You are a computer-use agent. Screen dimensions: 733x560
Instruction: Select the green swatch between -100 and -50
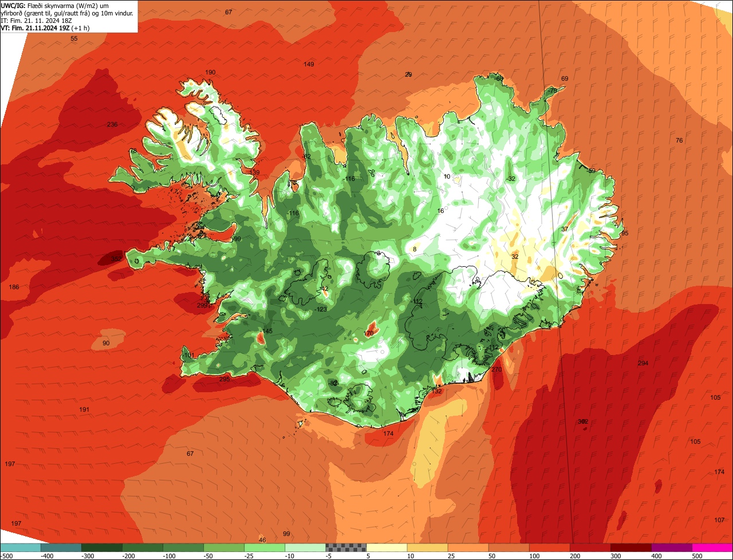point(183,547)
